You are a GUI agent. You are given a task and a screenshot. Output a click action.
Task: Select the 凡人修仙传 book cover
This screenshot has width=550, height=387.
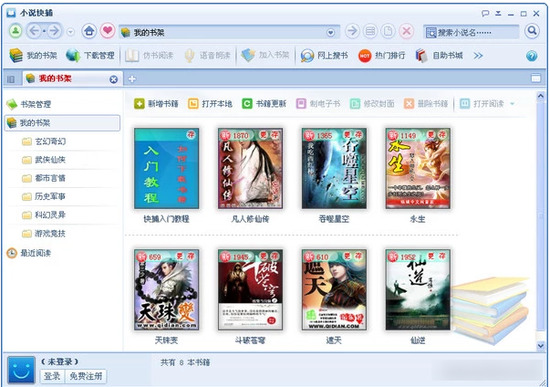coord(250,168)
